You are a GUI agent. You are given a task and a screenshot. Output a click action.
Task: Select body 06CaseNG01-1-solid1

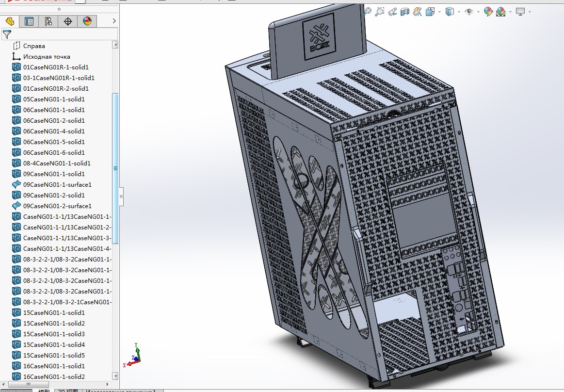54,110
